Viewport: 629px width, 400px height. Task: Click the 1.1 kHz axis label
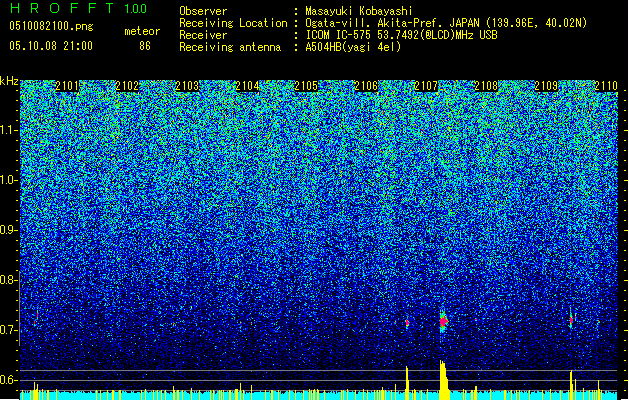pos(8,130)
